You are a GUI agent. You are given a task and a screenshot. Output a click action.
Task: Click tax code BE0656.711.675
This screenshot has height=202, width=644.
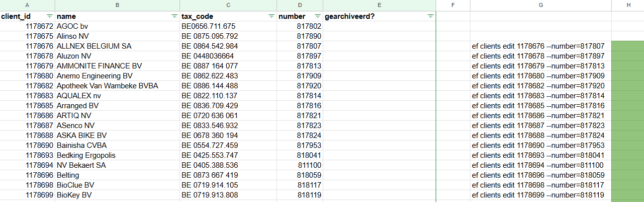(228, 26)
